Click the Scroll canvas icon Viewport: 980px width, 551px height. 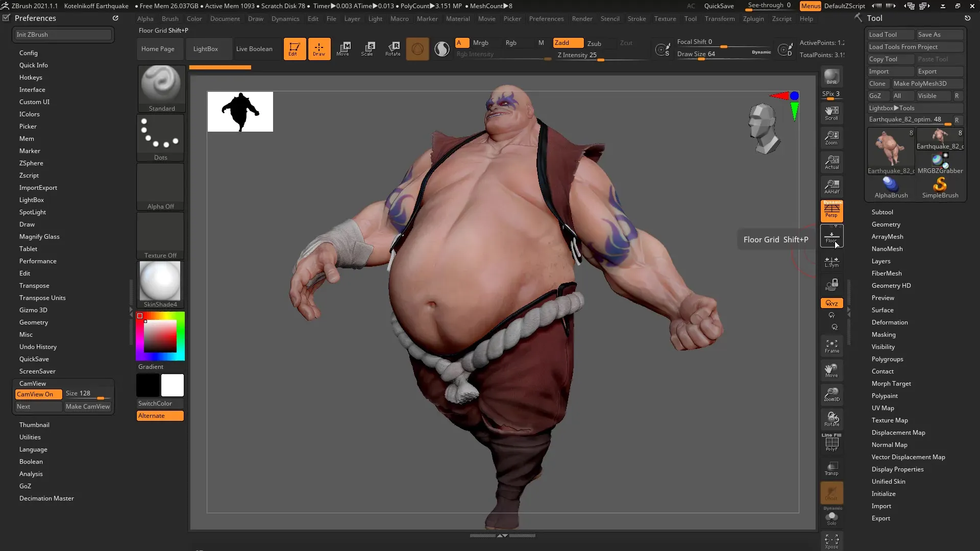831,113
